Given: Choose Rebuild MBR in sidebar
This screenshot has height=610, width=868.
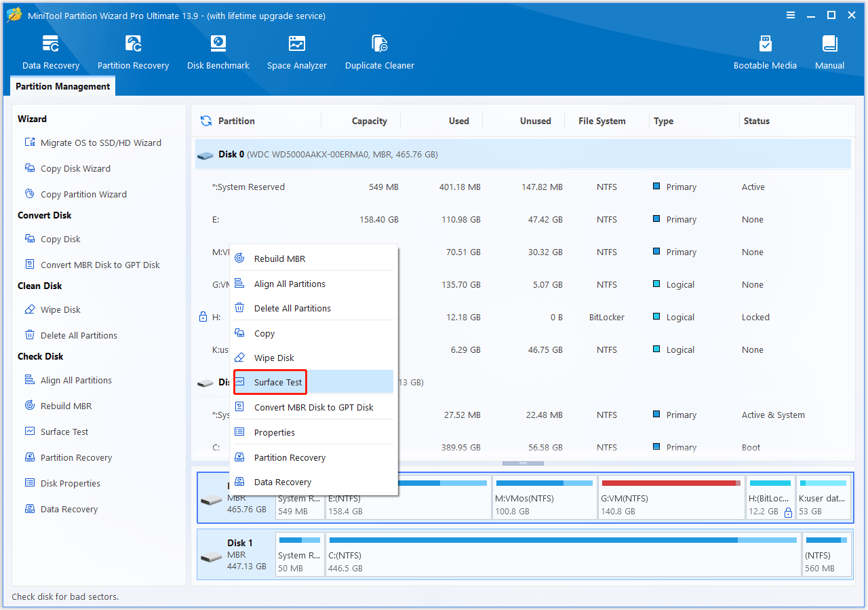Looking at the screenshot, I should pos(58,406).
